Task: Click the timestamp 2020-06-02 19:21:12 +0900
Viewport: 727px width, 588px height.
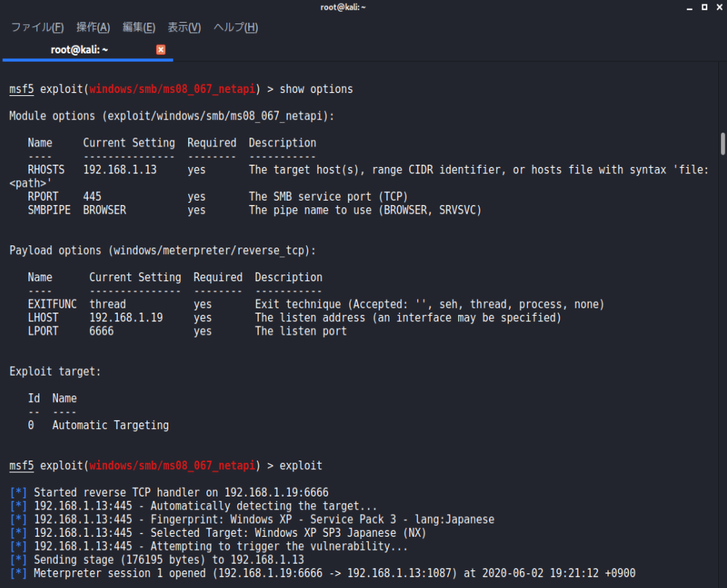Action: pos(559,573)
